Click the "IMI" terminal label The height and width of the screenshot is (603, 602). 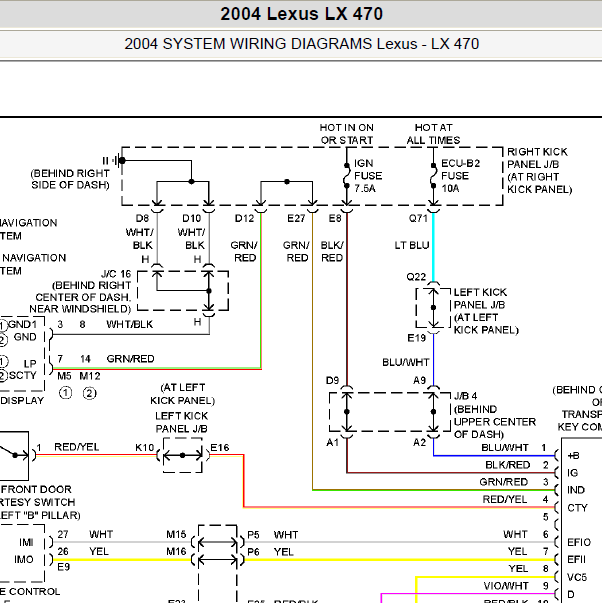26,542
